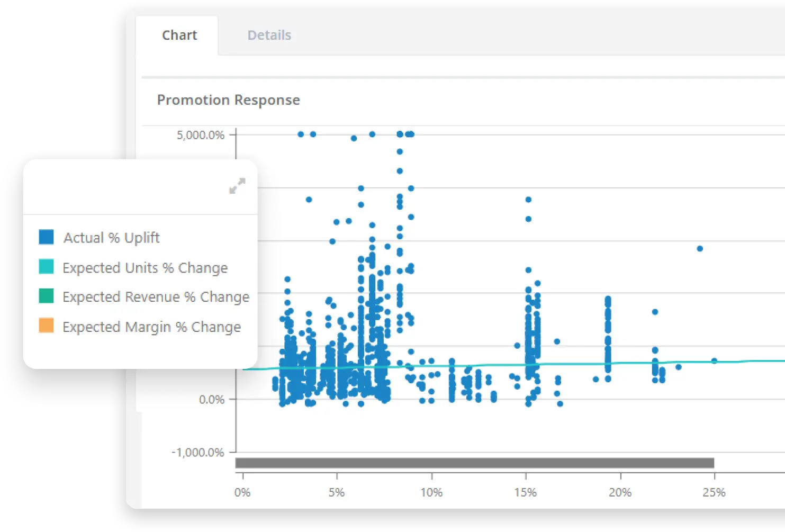Screen dimensions: 785x532
Task: Click the -1,000.0% y-axis label
Action: (198, 453)
